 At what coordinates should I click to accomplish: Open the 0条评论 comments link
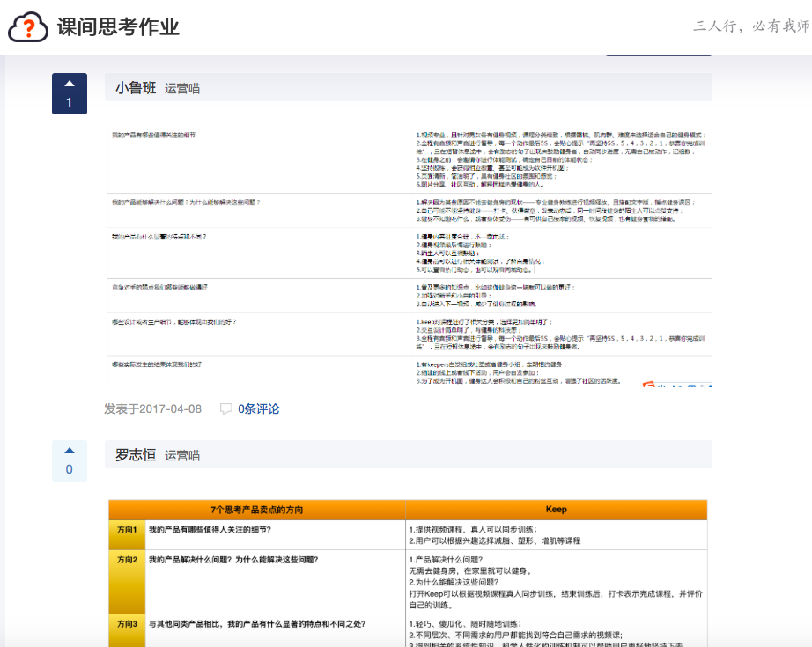(258, 409)
